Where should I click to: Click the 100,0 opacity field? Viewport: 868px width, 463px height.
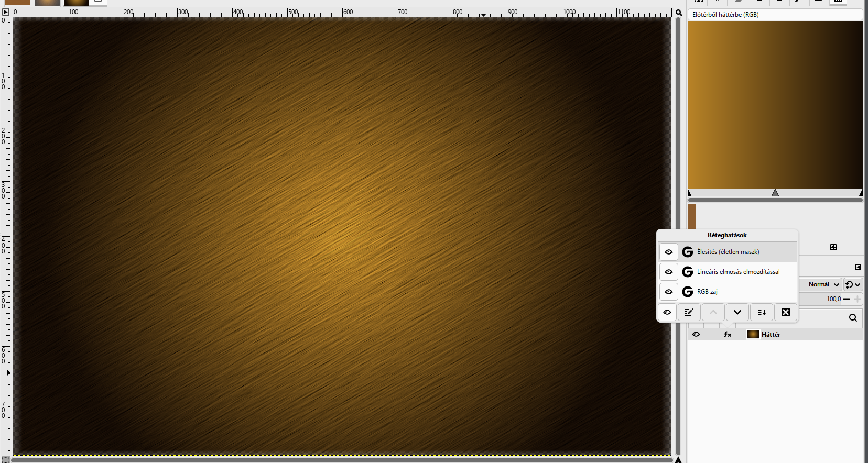pos(820,299)
